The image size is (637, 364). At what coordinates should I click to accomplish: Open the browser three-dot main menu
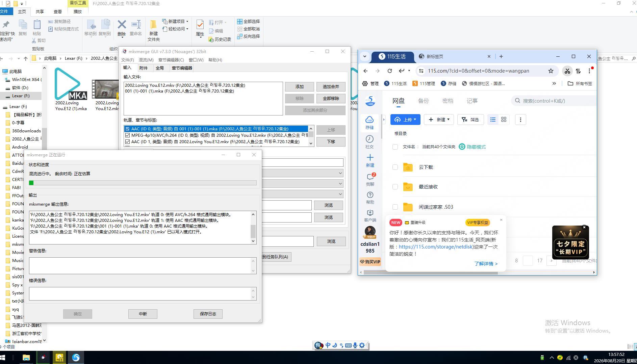click(589, 71)
